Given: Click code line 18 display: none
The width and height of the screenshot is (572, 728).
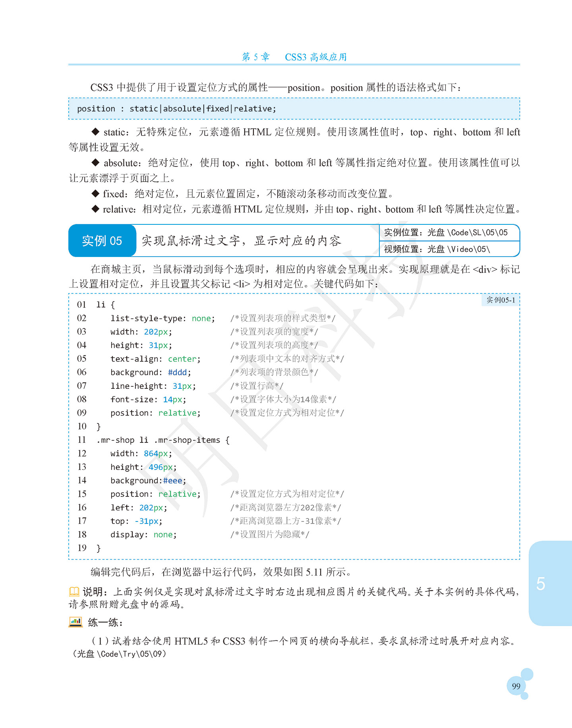Looking at the screenshot, I should pos(143,535).
